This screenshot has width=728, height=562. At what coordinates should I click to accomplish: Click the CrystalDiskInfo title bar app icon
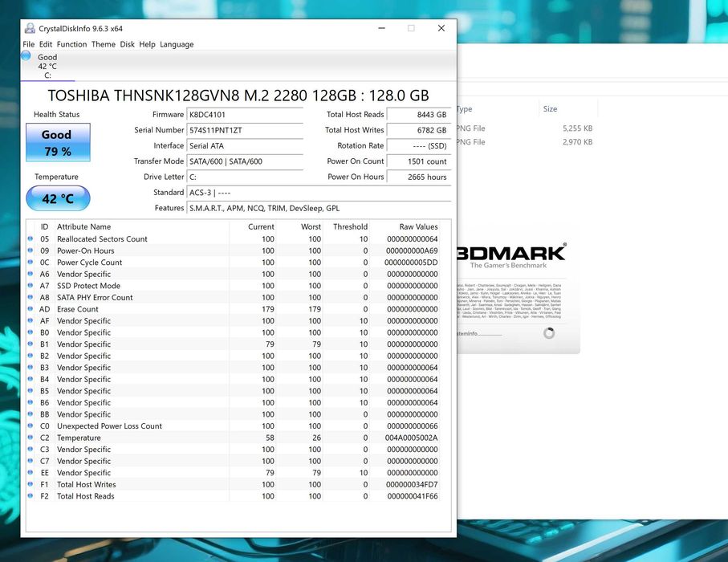coord(30,28)
